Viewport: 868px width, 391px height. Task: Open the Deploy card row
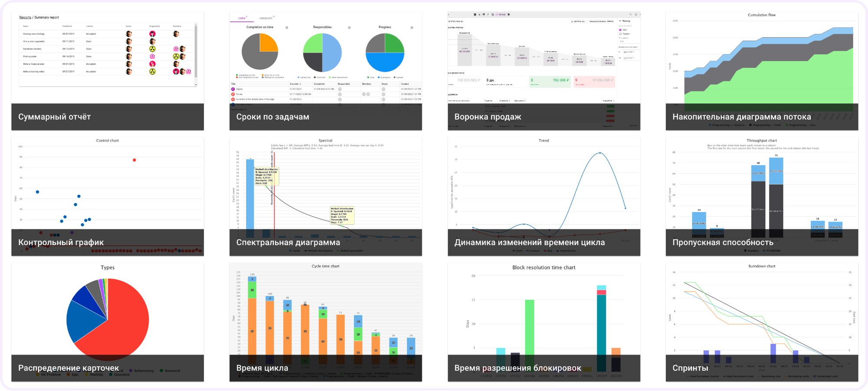pos(325,89)
